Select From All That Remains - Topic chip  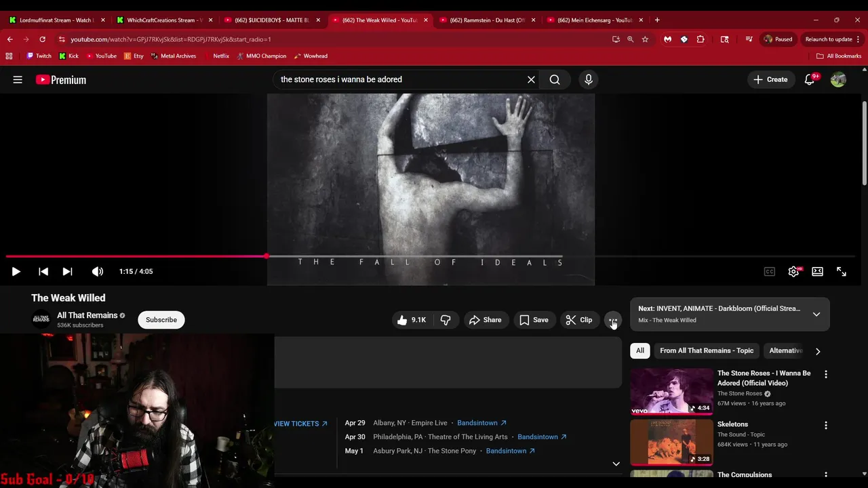[x=707, y=350]
